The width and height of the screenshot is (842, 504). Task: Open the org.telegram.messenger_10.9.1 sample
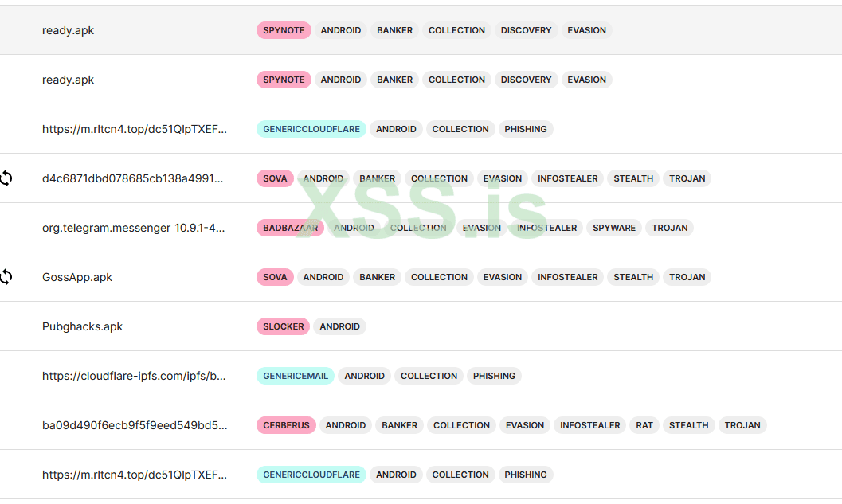click(133, 228)
